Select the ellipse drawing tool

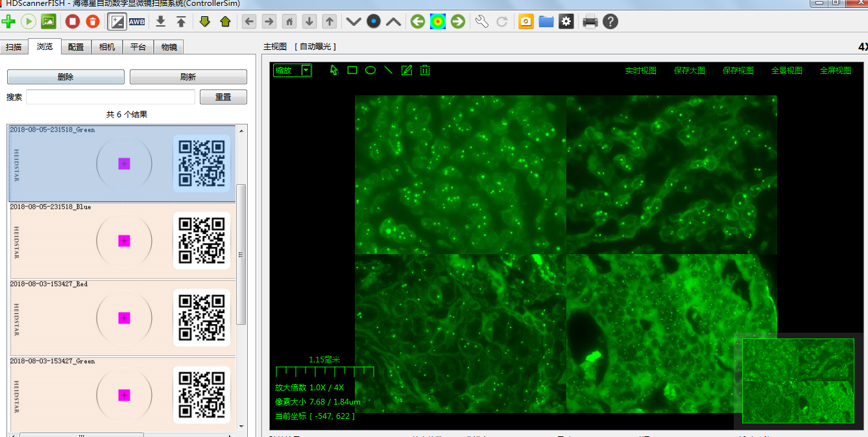click(x=370, y=70)
